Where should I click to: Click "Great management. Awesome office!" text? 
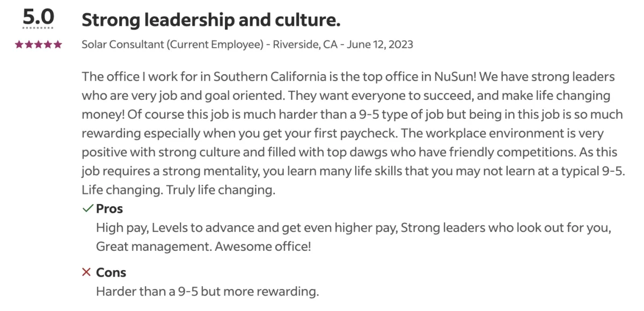point(204,247)
